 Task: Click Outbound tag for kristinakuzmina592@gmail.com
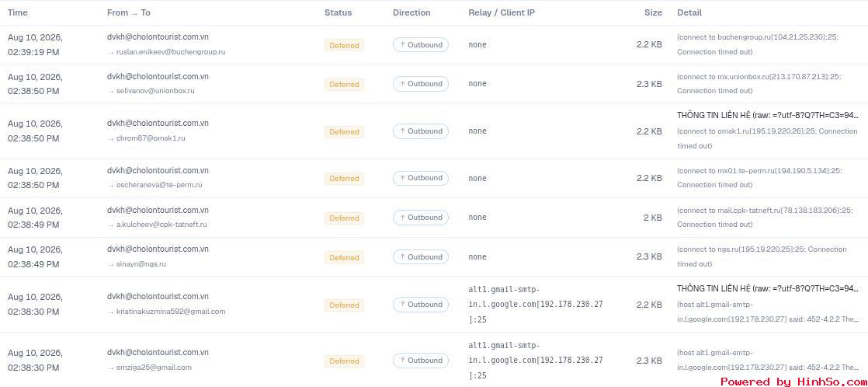coord(421,305)
